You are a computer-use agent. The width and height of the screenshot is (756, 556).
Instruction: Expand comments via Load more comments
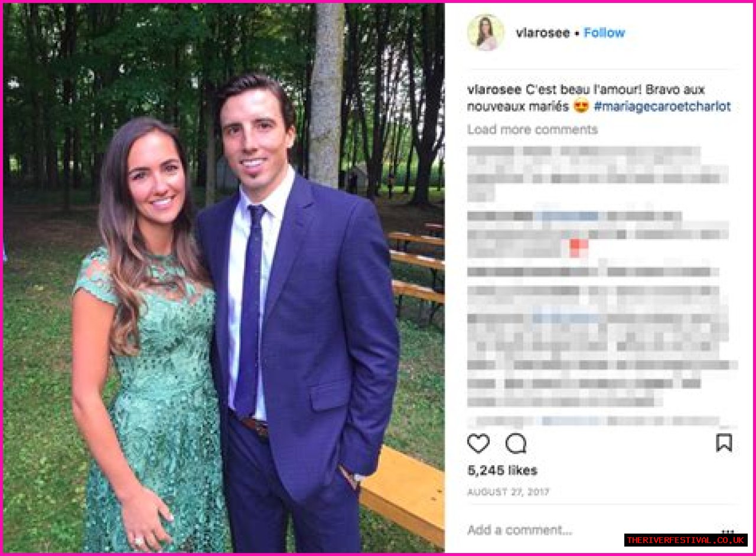(x=533, y=129)
